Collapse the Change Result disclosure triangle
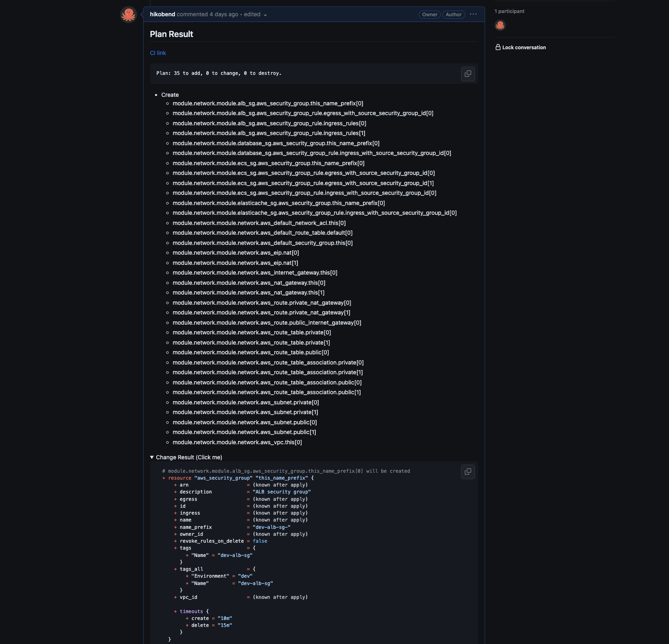The height and width of the screenshot is (644, 669). pyautogui.click(x=152, y=457)
